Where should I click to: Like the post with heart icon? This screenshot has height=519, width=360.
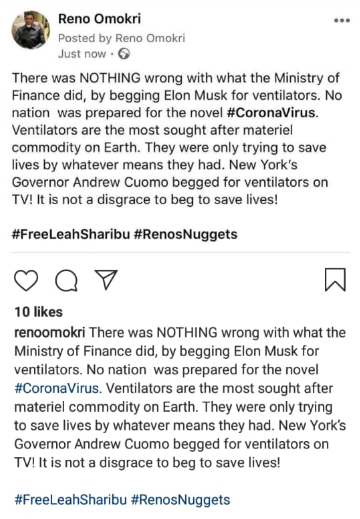[26, 280]
